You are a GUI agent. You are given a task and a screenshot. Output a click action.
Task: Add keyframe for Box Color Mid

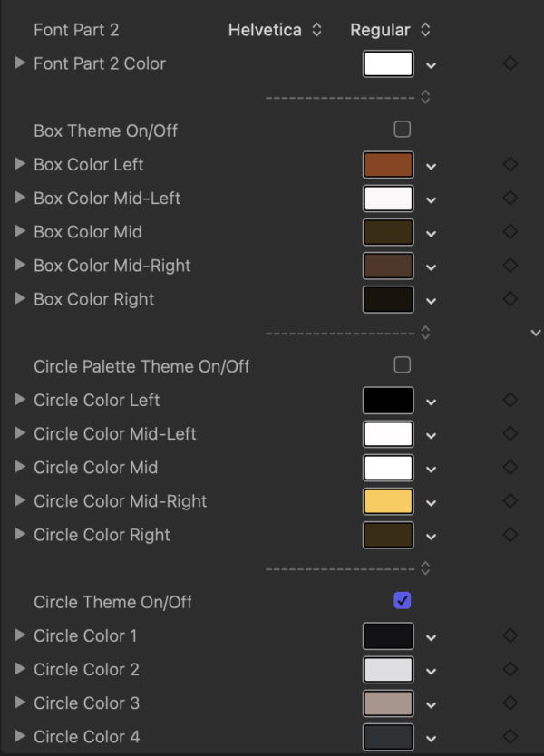click(x=510, y=232)
